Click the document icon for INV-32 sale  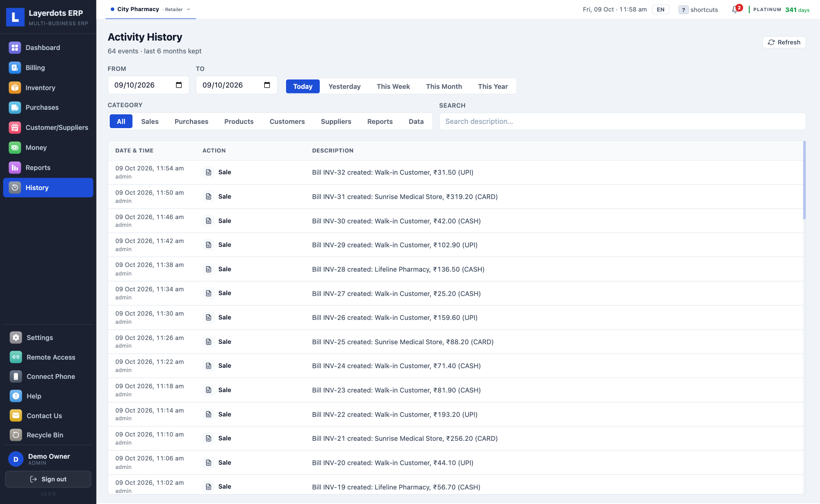pos(208,172)
